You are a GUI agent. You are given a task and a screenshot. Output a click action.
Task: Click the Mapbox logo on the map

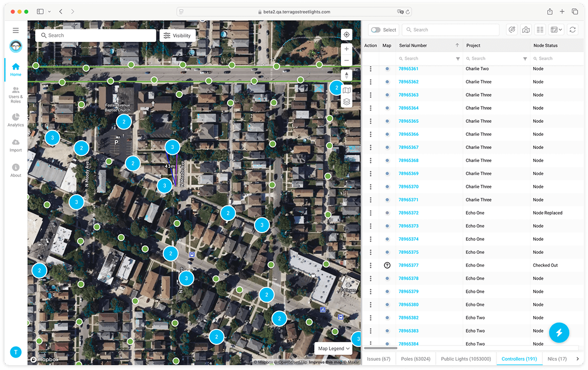point(45,360)
